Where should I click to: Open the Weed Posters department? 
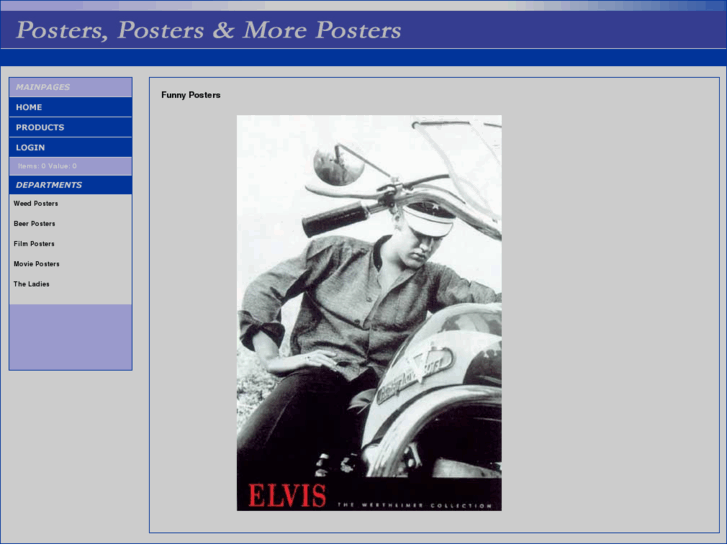point(36,204)
